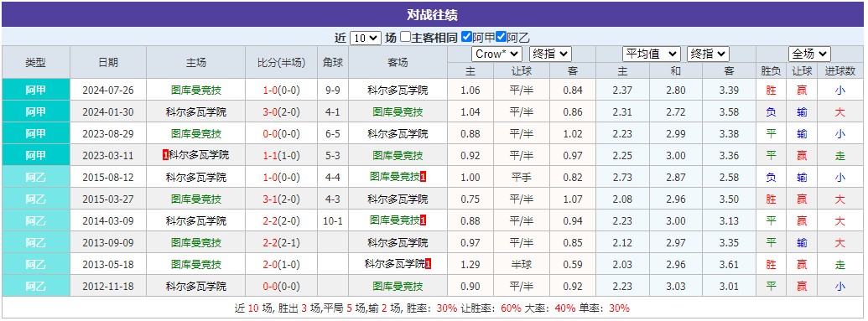Click the 对战往绩 section title
Image resolution: width=868 pixels, height=321 pixels.
tap(433, 15)
